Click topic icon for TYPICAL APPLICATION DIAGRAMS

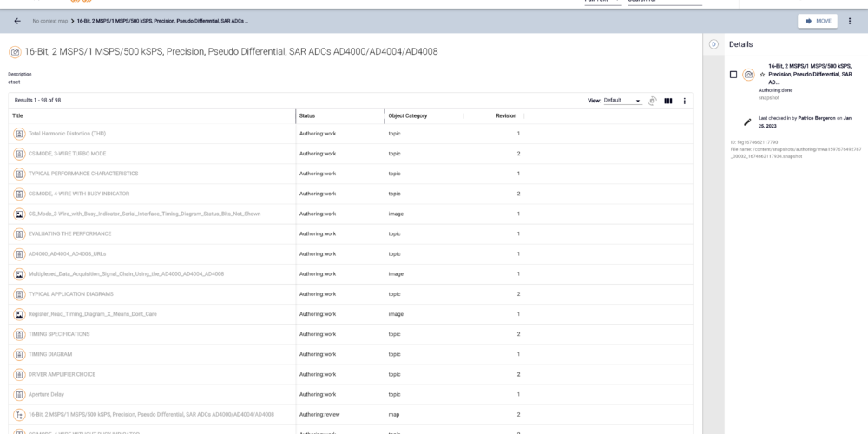pyautogui.click(x=19, y=294)
